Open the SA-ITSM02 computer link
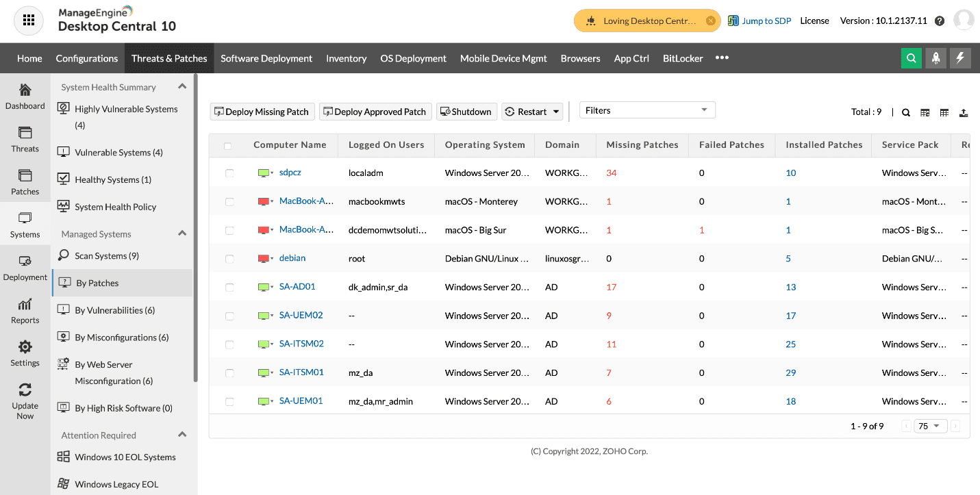 click(301, 344)
